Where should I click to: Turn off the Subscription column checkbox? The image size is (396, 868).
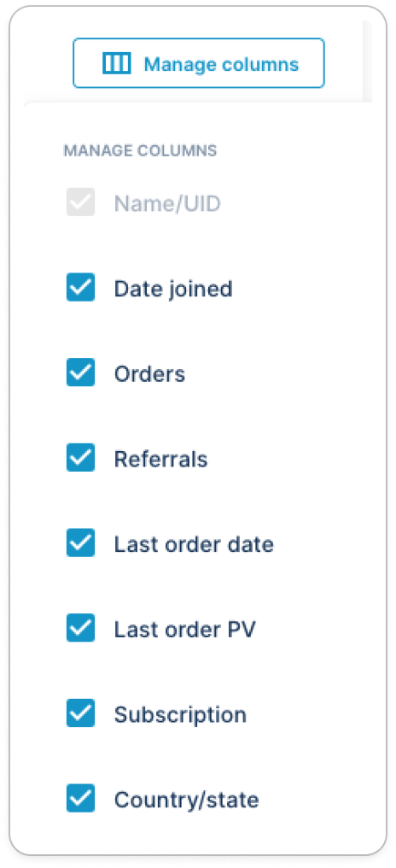pos(81,713)
